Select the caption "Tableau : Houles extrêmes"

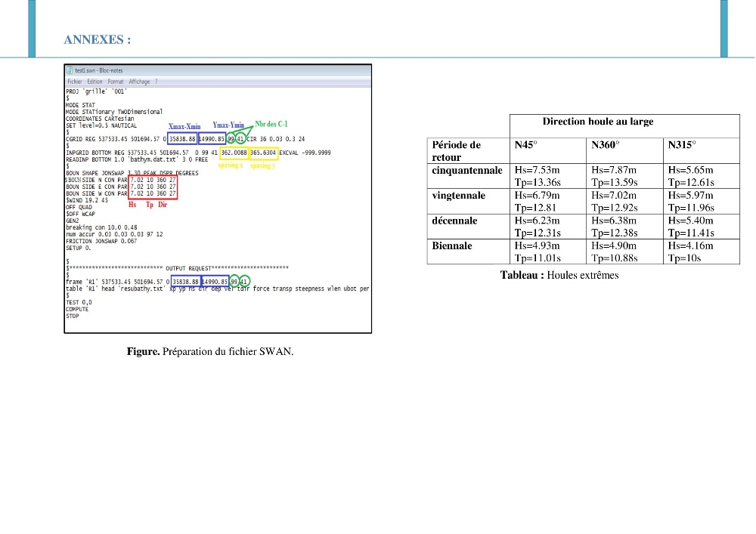[559, 275]
